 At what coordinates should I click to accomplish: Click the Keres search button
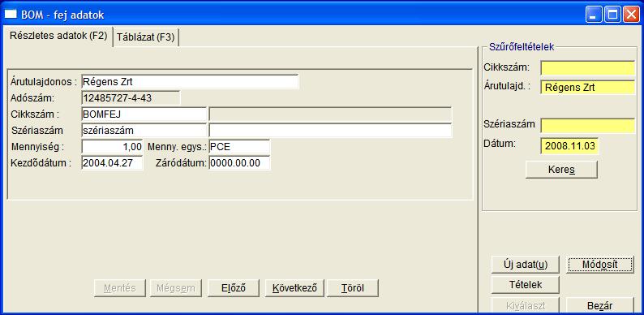(561, 170)
